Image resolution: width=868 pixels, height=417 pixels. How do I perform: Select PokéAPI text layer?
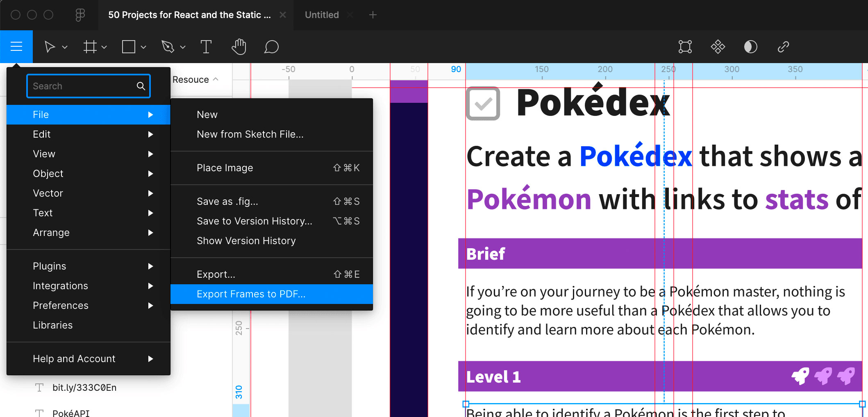[x=71, y=413]
